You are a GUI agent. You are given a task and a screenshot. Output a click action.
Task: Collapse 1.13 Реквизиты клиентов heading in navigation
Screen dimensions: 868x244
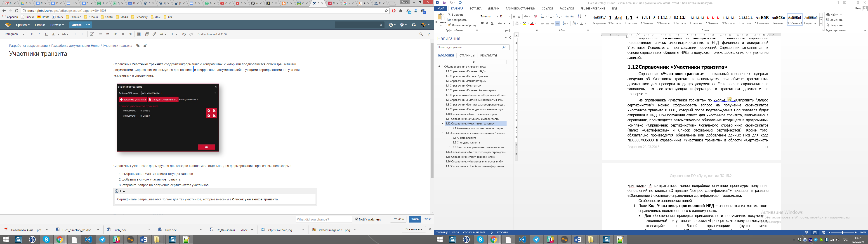[x=443, y=133]
